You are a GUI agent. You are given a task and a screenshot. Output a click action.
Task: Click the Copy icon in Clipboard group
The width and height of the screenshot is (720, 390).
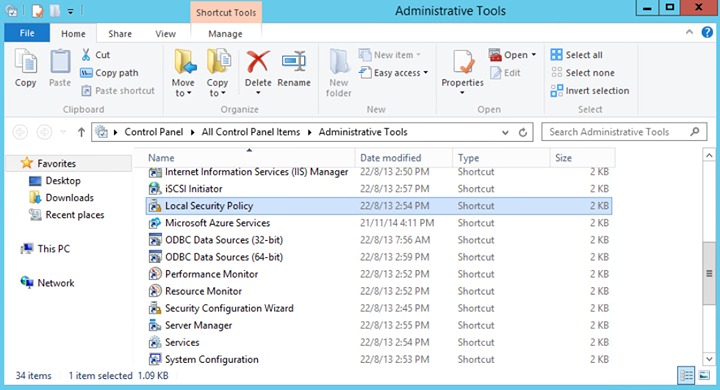26,62
